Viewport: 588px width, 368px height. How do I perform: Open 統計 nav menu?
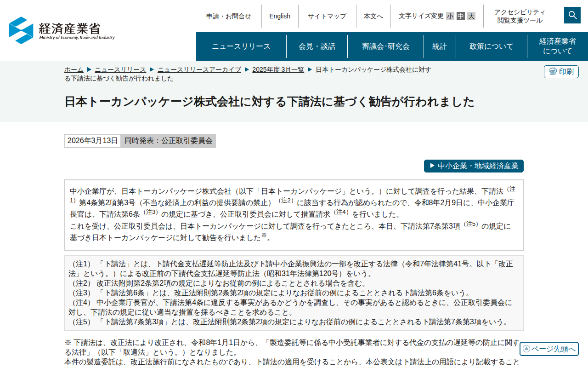(440, 46)
